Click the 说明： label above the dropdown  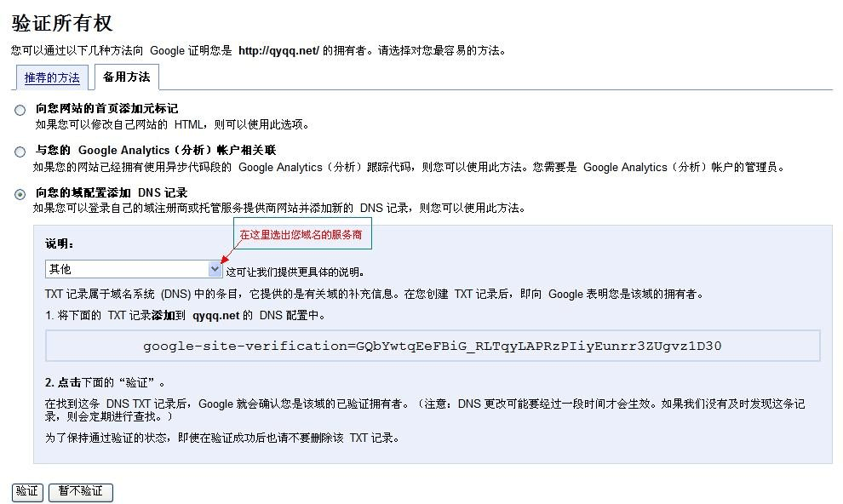click(60, 243)
